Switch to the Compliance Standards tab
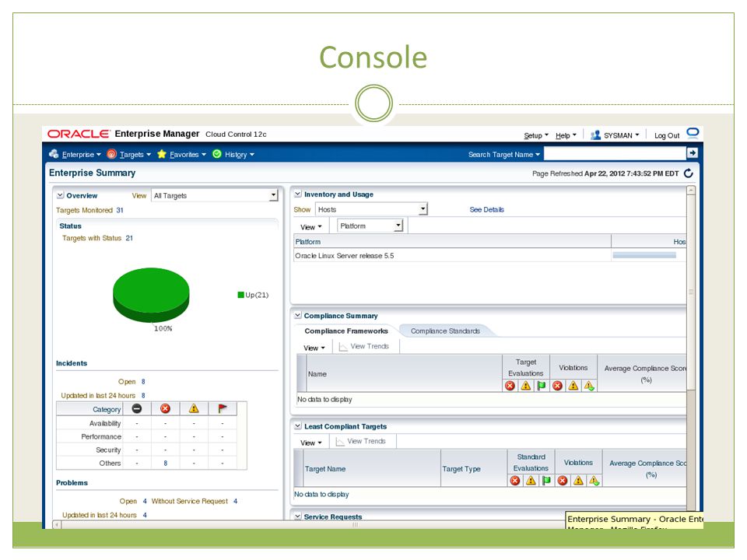 (445, 331)
